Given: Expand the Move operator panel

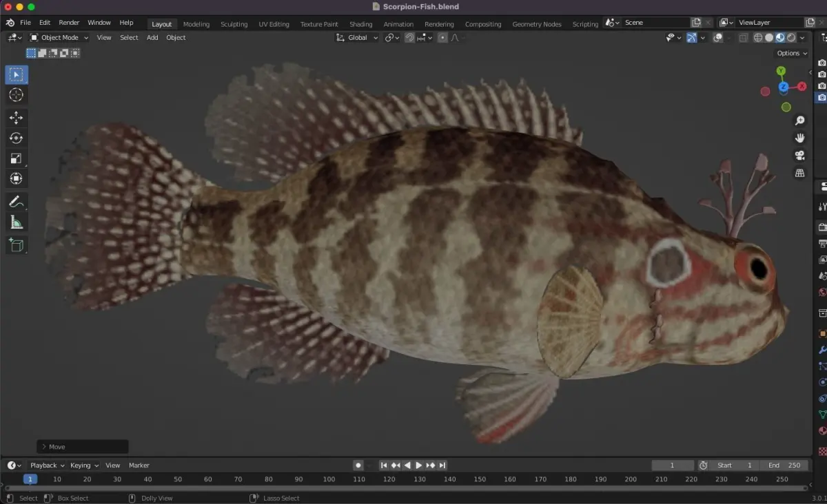Looking at the screenshot, I should [x=83, y=447].
